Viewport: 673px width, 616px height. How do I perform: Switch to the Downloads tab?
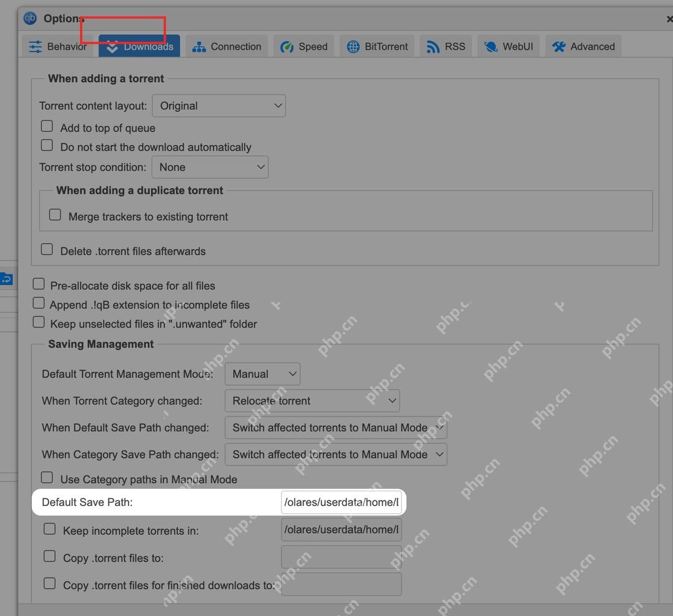pos(139,46)
